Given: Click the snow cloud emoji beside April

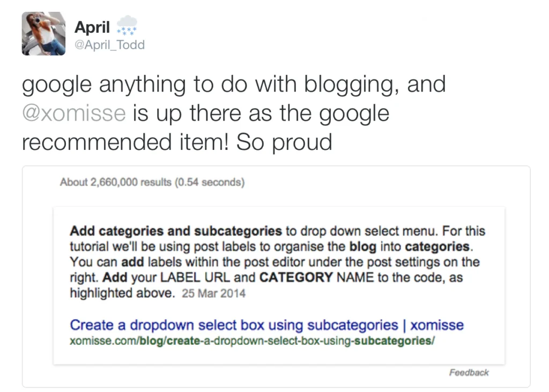Looking at the screenshot, I should click(127, 25).
